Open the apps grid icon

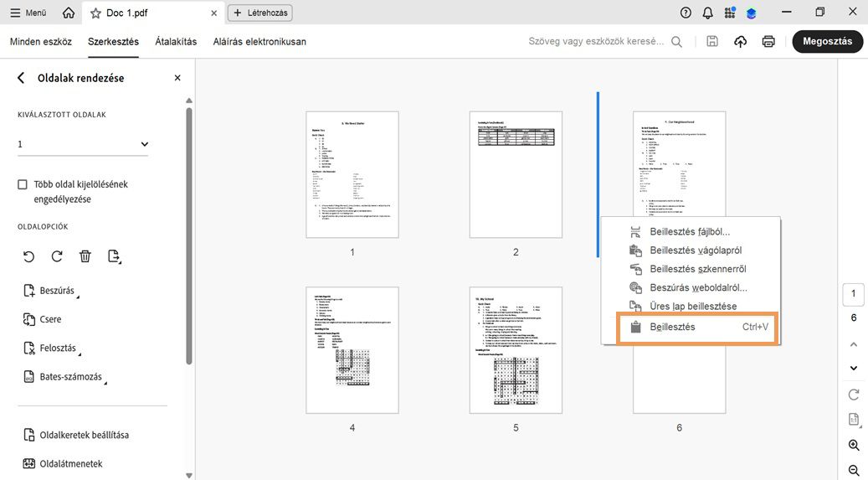coord(730,13)
